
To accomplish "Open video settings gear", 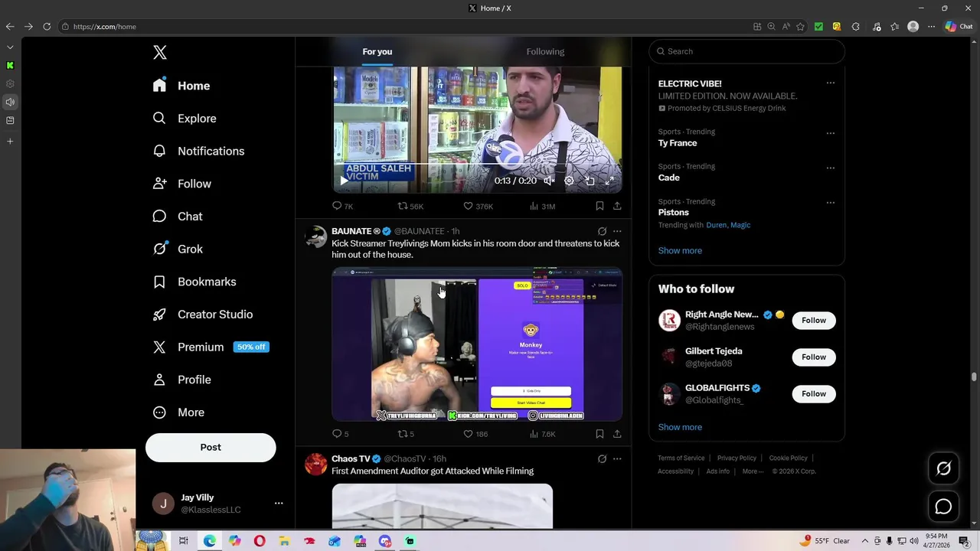I will pos(569,181).
